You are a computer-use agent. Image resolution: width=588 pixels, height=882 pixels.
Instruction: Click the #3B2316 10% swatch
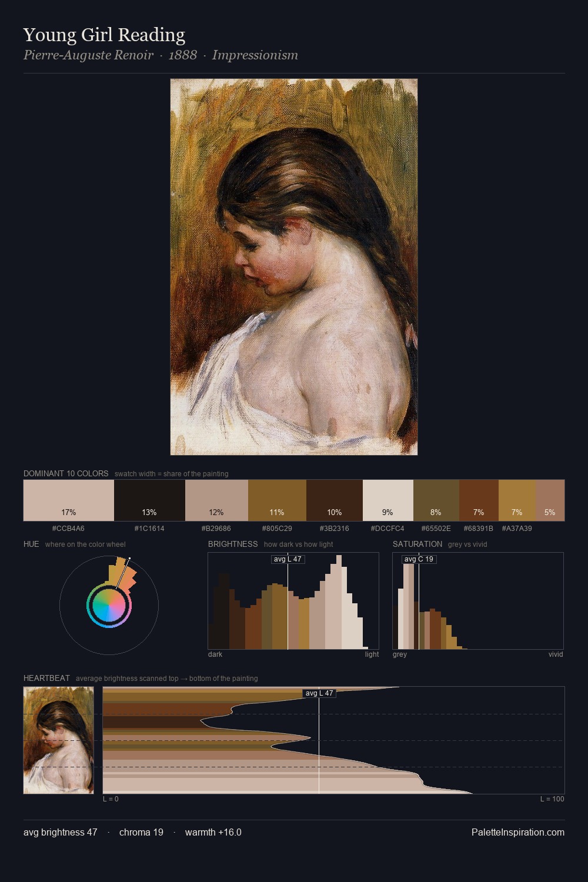[x=335, y=500]
